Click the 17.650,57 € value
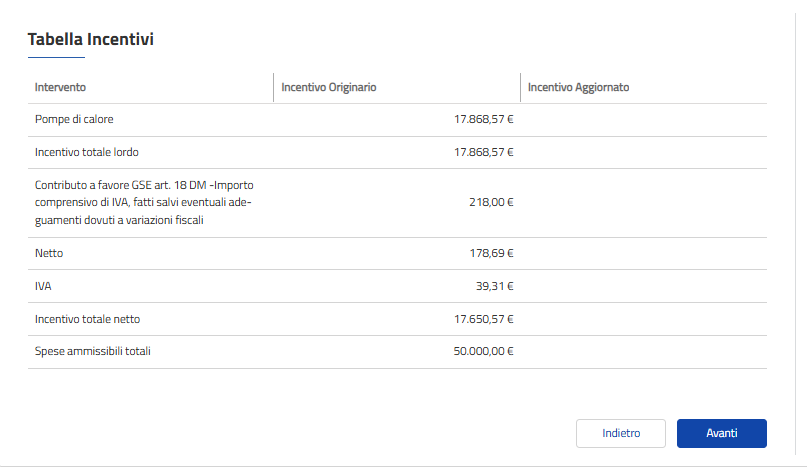The height and width of the screenshot is (471, 807). (x=484, y=319)
